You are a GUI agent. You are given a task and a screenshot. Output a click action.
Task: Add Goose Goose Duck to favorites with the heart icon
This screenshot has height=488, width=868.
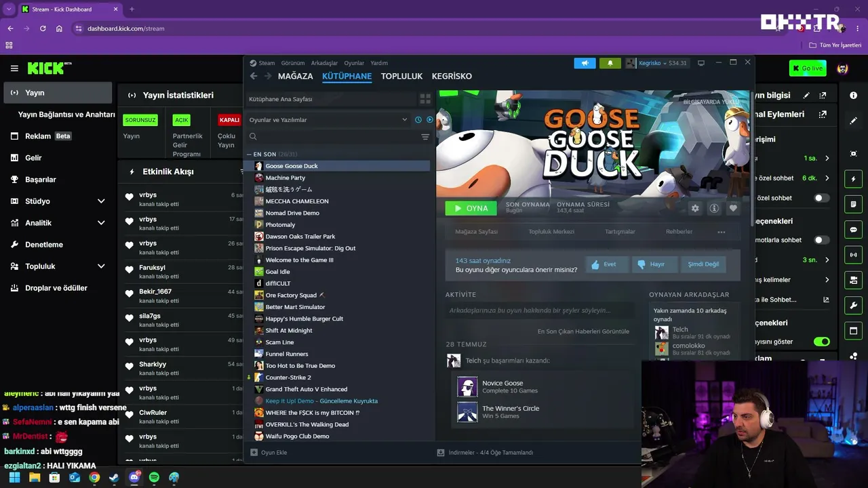pos(733,208)
